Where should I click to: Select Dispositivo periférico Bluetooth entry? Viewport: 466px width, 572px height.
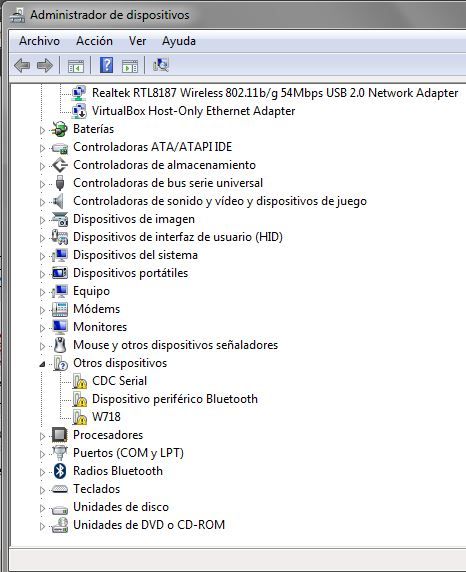(x=175, y=399)
